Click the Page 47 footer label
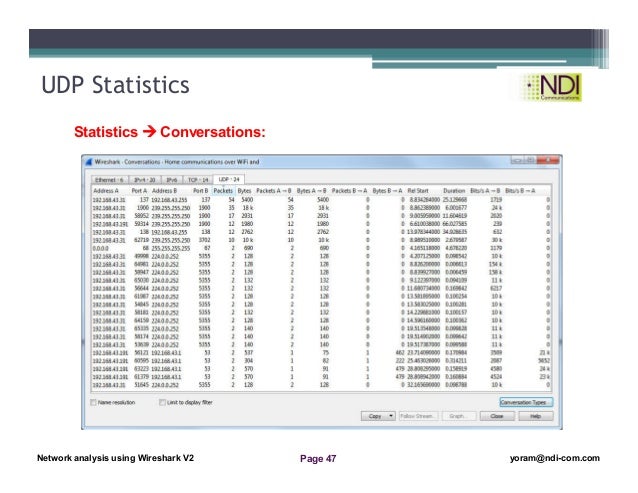 pos(318,459)
